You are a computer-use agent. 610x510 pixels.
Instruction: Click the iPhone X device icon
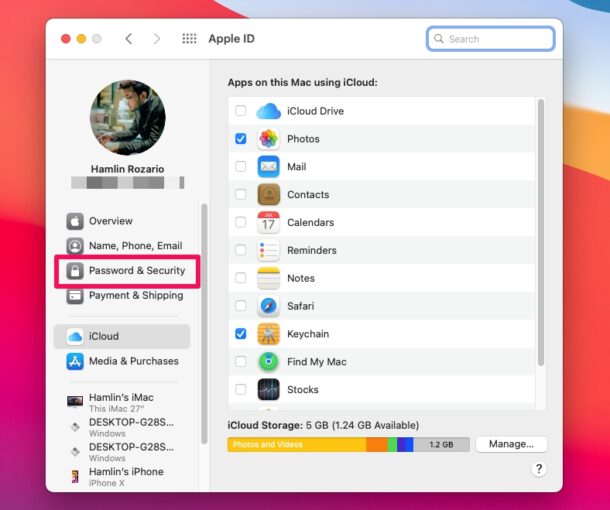click(x=75, y=477)
